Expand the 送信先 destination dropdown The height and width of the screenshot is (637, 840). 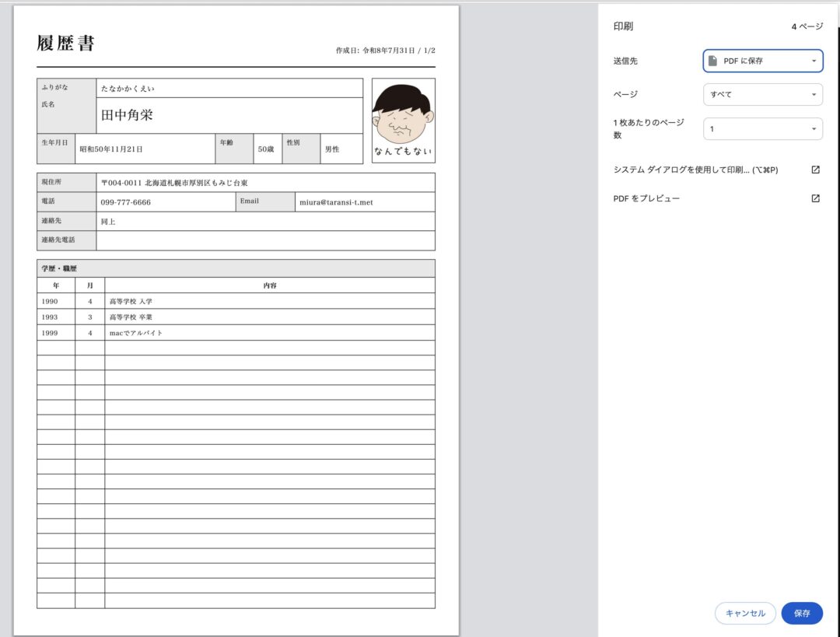pos(763,61)
